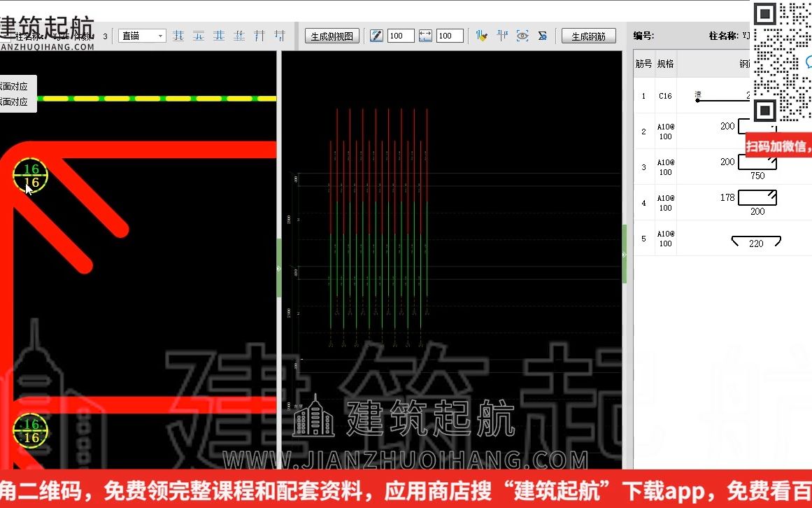Viewport: 812px width, 508px height.
Task: Click the first 100 value input field
Action: tap(400, 35)
